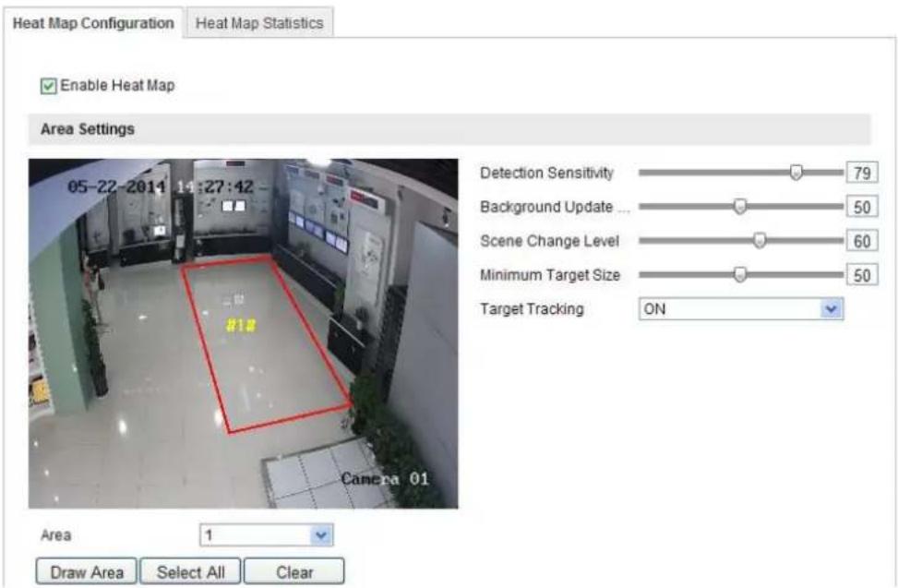
Task: Edit the Detection Sensitivity value 79
Action: pos(862,173)
